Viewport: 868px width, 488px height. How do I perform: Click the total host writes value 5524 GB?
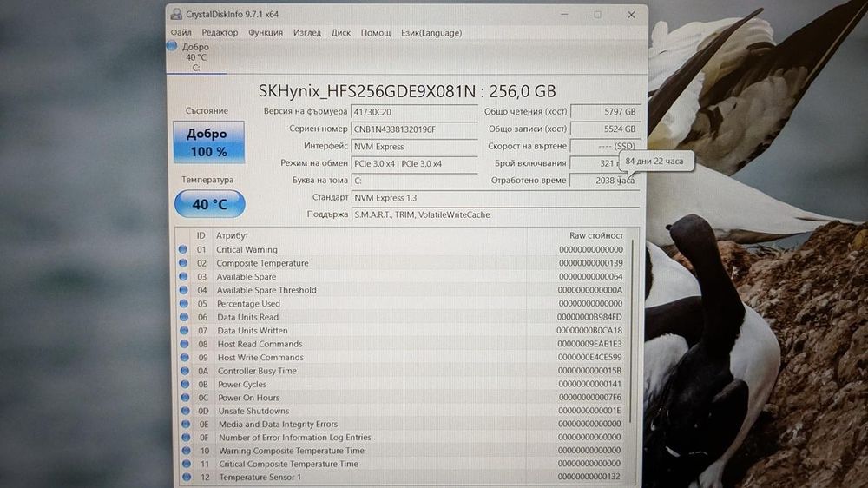click(605, 129)
